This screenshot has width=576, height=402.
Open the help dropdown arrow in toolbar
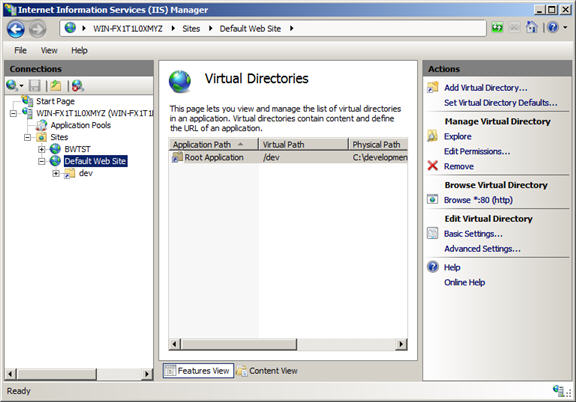pos(565,28)
